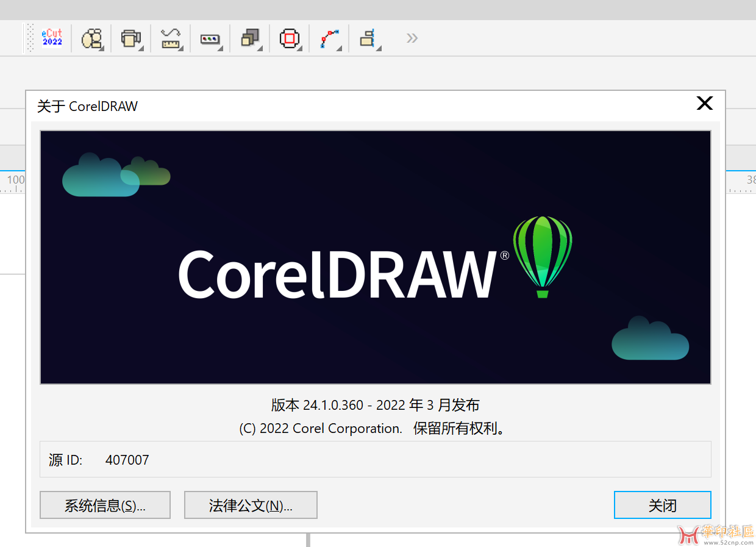Click the three colored dots toolbar icon
Viewport: 756px width, 547px height.
[210, 38]
